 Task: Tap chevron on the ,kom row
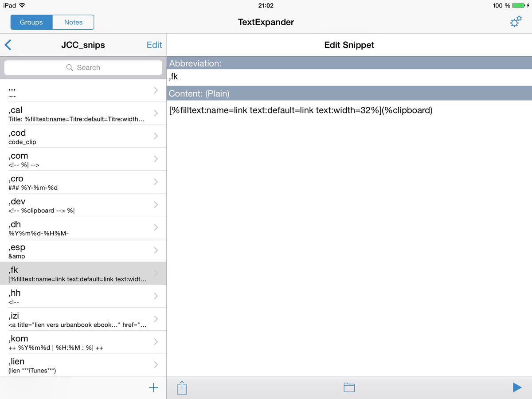pyautogui.click(x=156, y=342)
